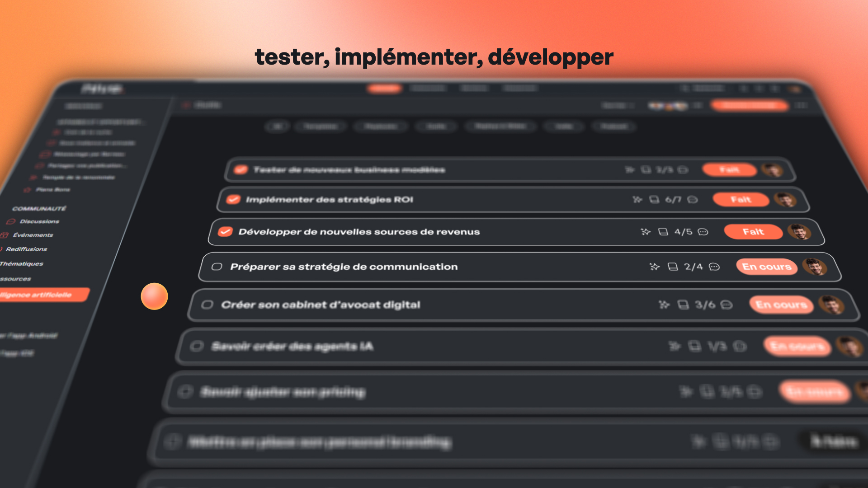Open comments on 'Tester de nouveaux business modèles'
Image resolution: width=868 pixels, height=488 pixels.
point(683,169)
